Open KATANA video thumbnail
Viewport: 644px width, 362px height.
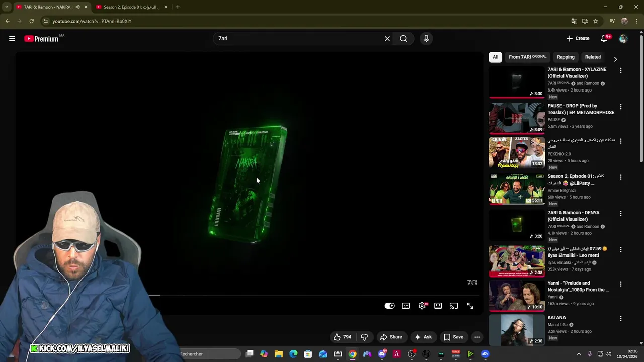pyautogui.click(x=517, y=330)
